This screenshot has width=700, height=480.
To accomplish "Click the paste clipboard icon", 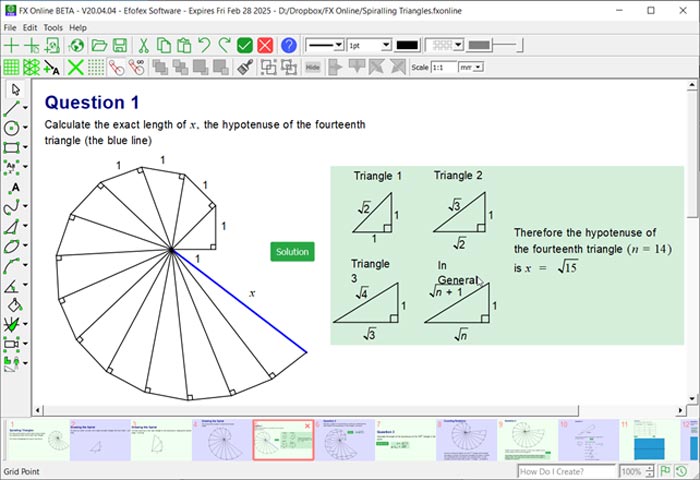I will pos(184,45).
